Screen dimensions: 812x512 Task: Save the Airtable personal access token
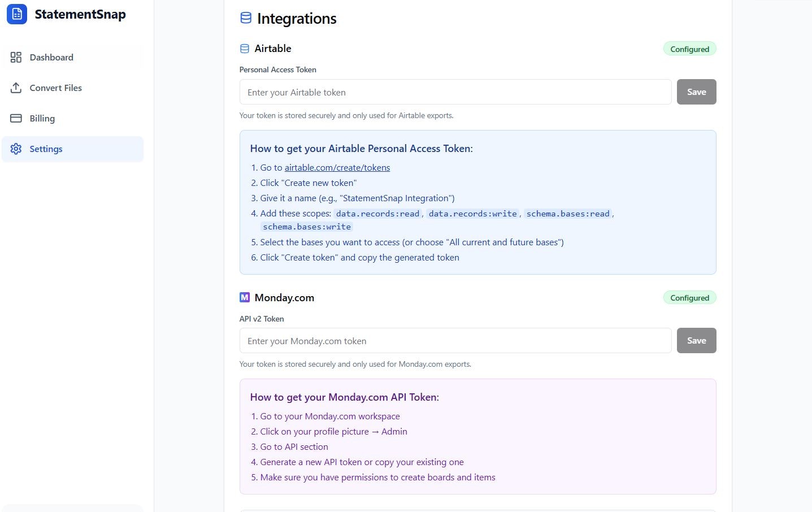click(696, 92)
